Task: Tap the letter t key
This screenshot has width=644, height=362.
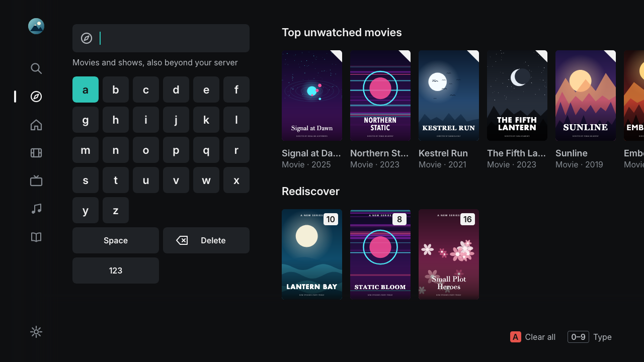Action: tap(116, 180)
